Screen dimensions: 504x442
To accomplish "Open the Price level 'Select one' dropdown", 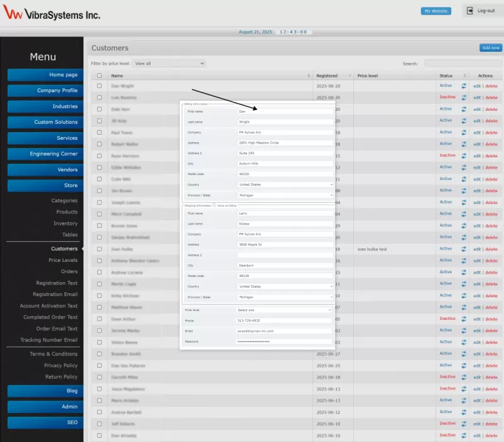I will pyautogui.click(x=283, y=310).
